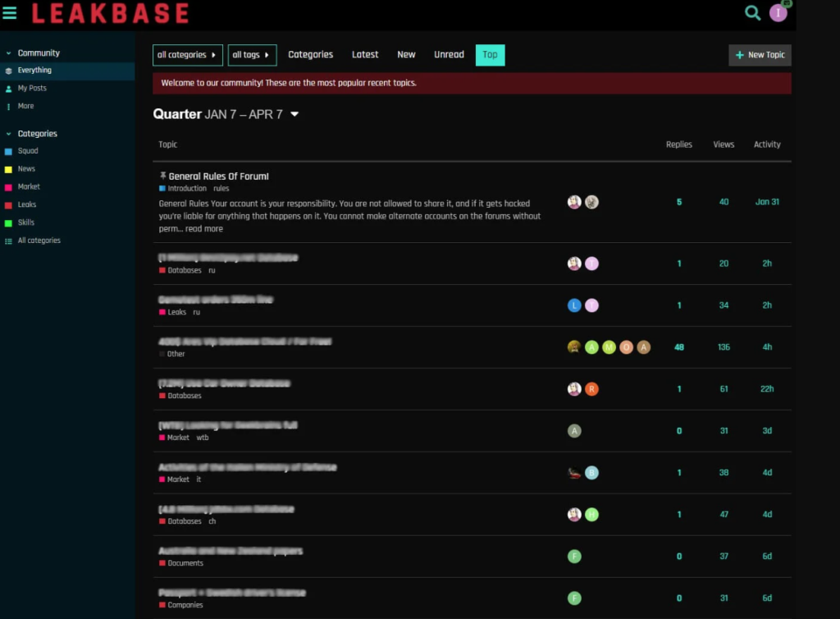Viewport: 840px width, 619px height.
Task: Open All categories in sidebar
Action: point(39,241)
